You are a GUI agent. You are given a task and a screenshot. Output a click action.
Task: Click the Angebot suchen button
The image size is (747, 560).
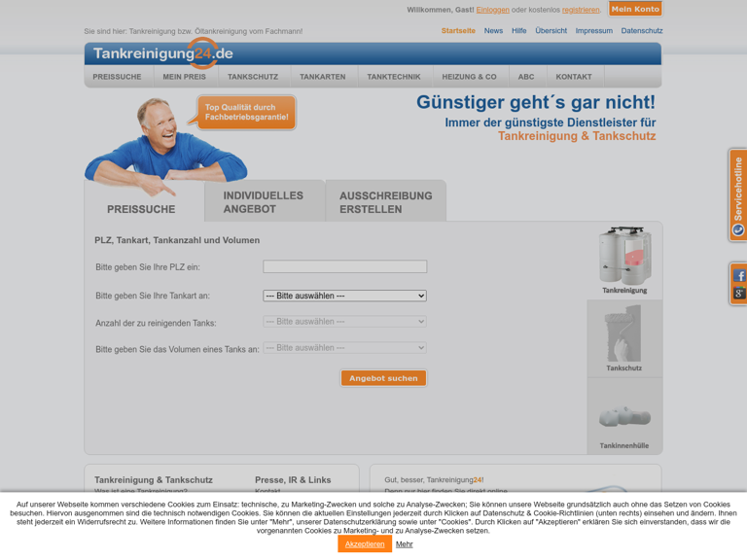pyautogui.click(x=383, y=378)
